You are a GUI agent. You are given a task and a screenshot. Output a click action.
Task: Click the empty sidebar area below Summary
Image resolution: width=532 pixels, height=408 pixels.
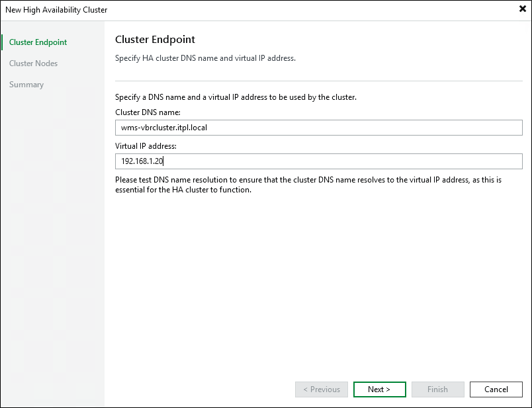[x=53, y=231]
